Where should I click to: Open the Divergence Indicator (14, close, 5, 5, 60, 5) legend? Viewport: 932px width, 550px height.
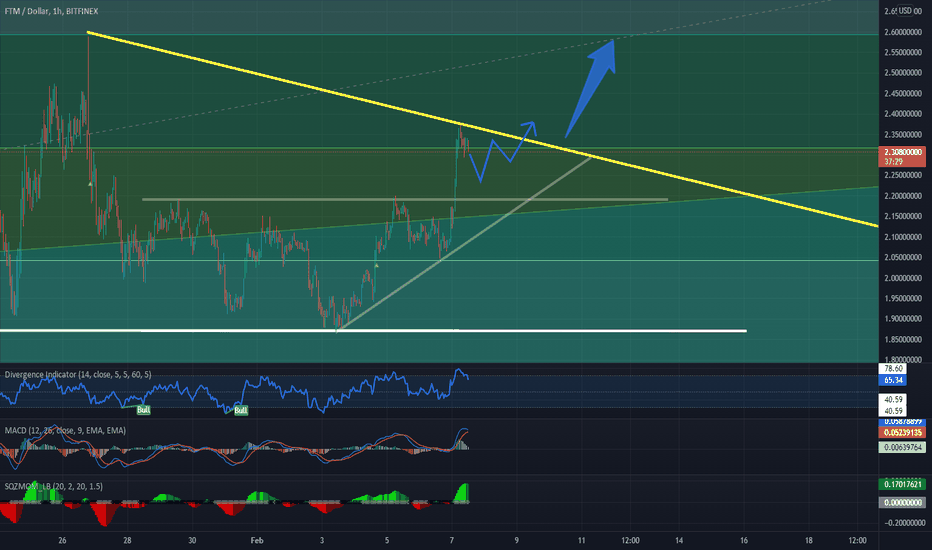tap(78, 375)
